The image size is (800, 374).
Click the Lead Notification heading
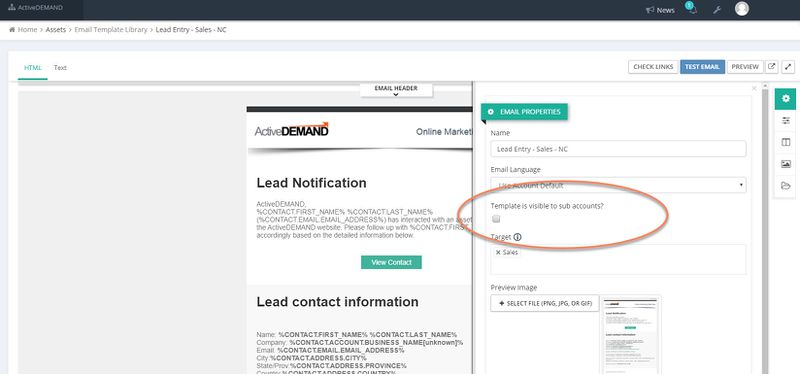[311, 183]
